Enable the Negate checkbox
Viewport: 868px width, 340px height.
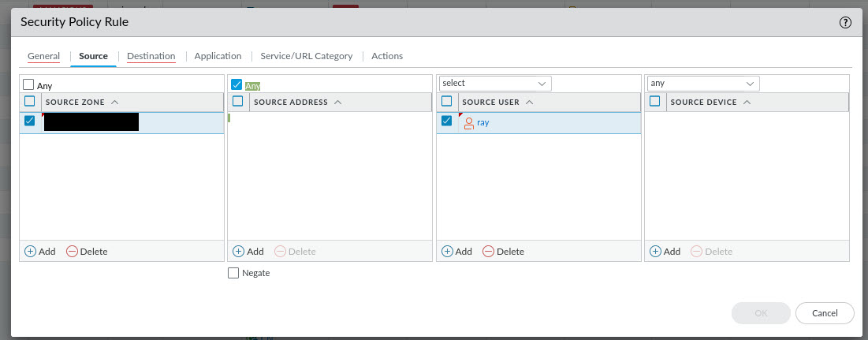point(233,273)
